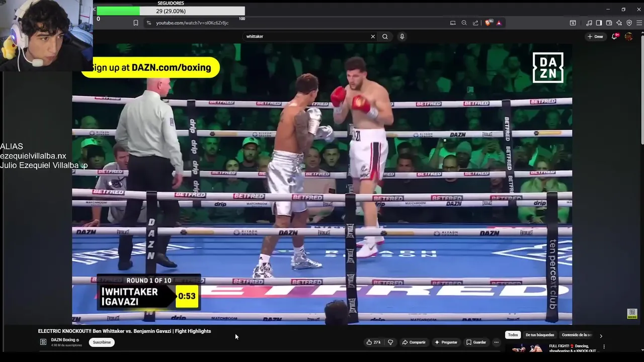644x362 pixels.
Task: Open the YouTube account avatar menu
Action: tap(628, 36)
